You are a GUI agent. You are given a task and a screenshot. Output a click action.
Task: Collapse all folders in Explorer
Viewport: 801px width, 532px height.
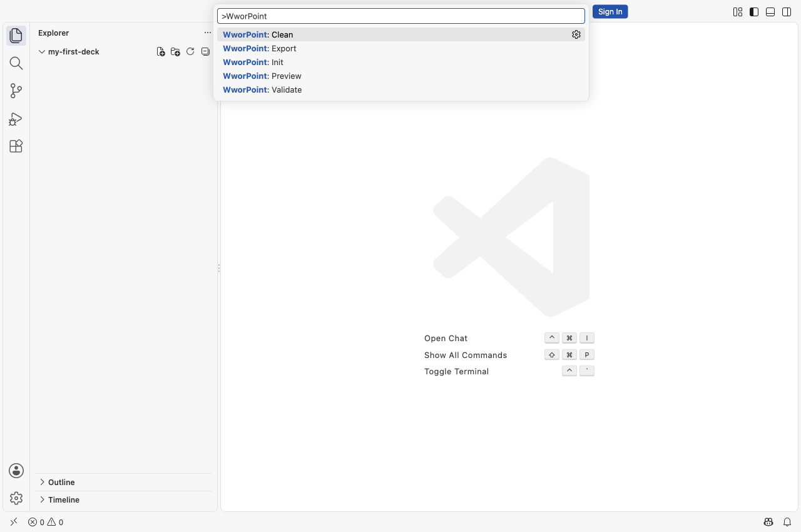(205, 52)
